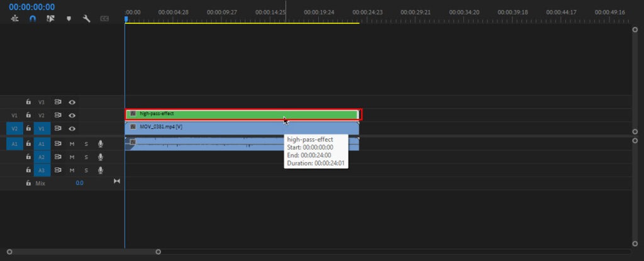This screenshot has height=261, width=644.
Task: Click the Linked Selection icon
Action: 50,19
